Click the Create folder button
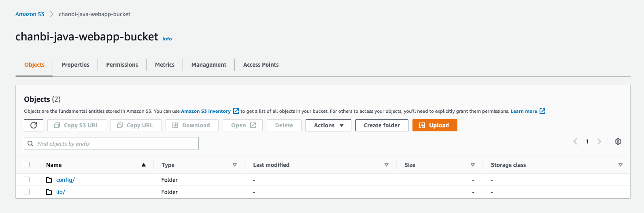 click(382, 125)
